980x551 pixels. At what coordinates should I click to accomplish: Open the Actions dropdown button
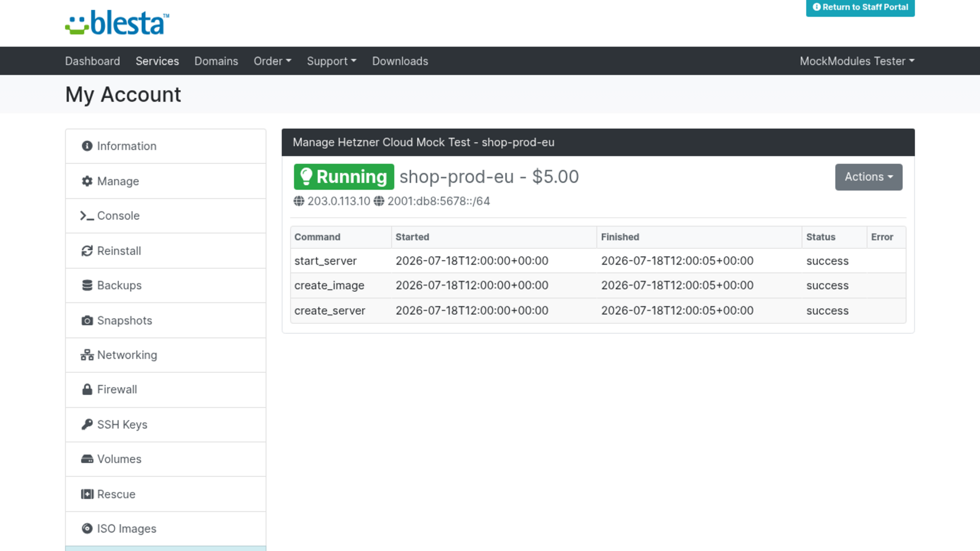pyautogui.click(x=869, y=177)
